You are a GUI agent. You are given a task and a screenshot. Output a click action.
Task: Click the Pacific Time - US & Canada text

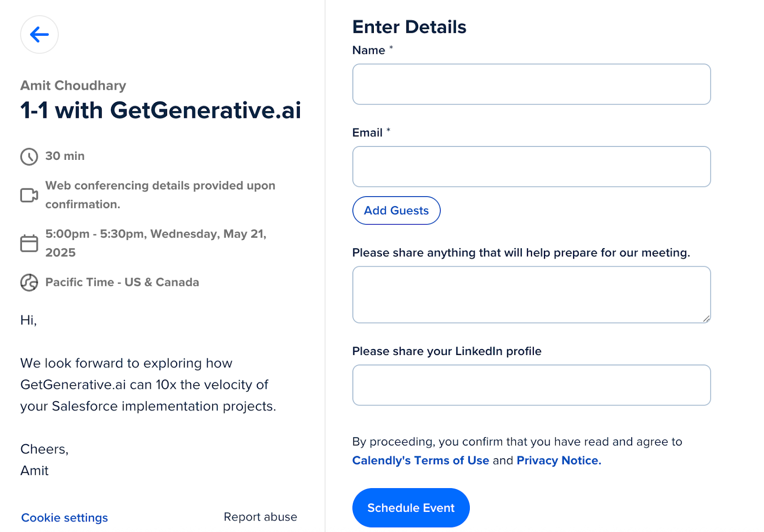(x=122, y=282)
